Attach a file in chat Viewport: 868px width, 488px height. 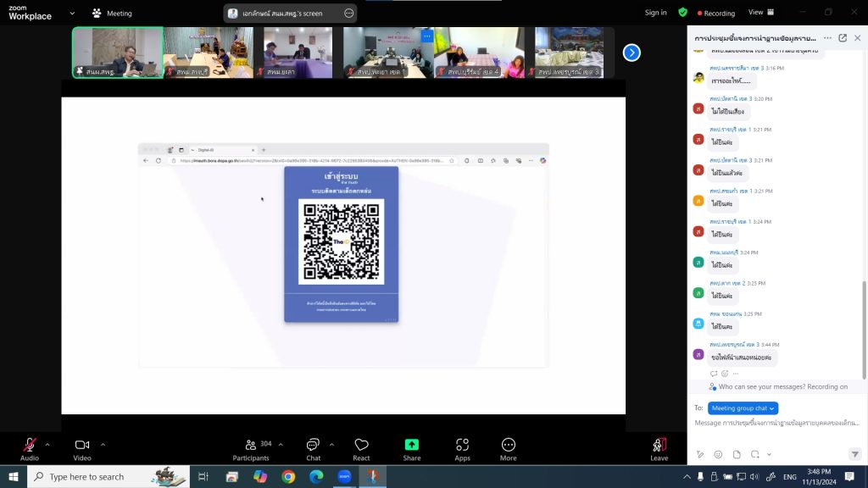click(737, 455)
